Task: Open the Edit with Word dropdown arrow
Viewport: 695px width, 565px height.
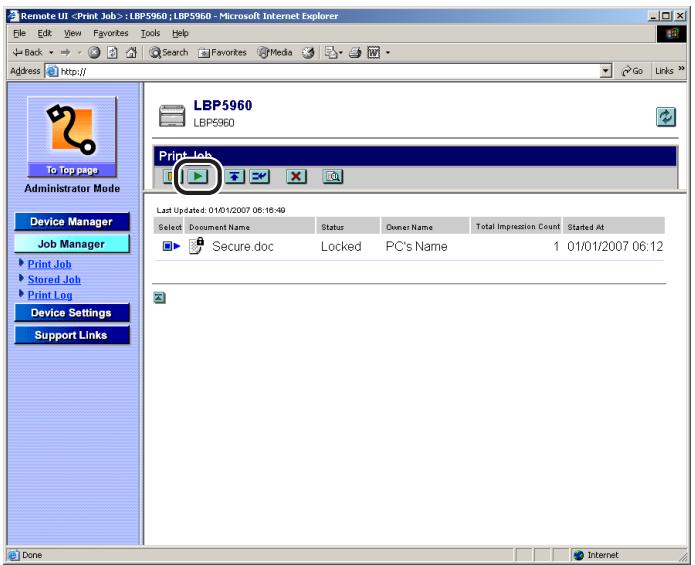Action: 388,53
